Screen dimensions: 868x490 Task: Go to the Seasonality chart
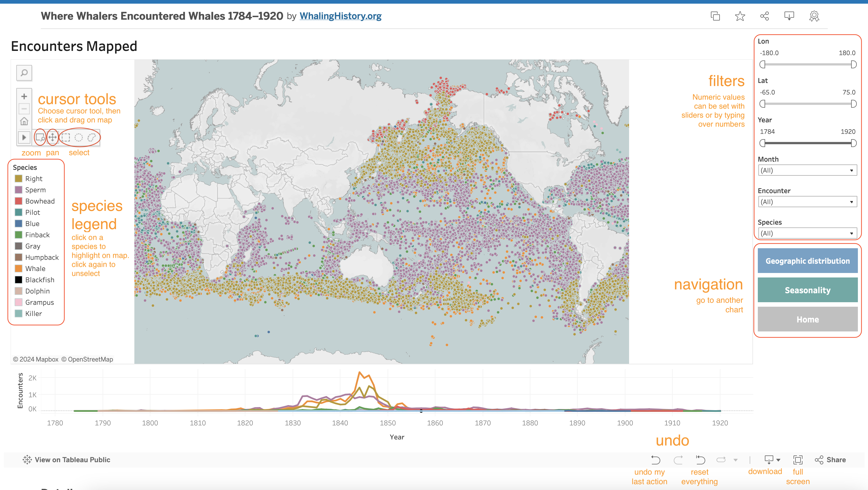(807, 290)
